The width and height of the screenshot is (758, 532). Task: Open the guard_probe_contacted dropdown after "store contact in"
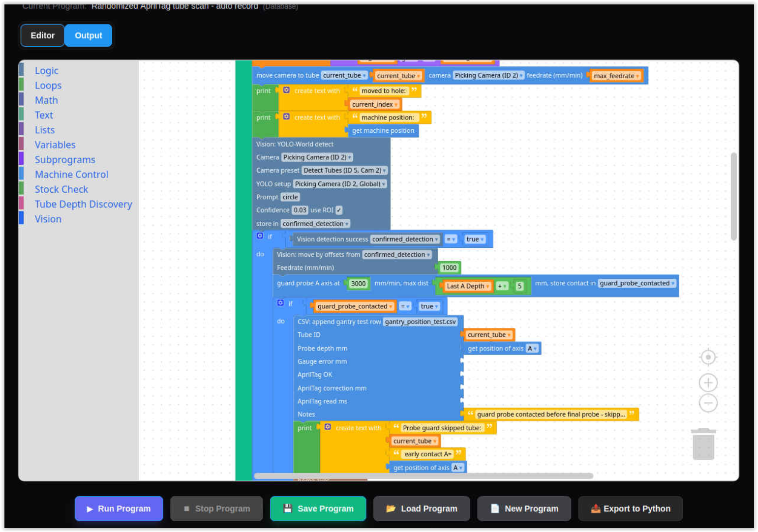(637, 283)
